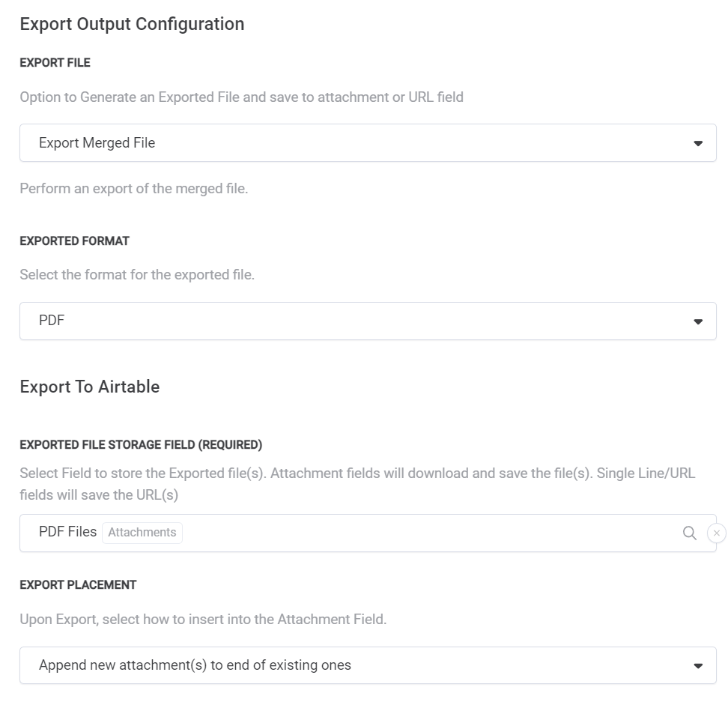Click the Export Merged File dropdown arrow
This screenshot has width=728, height=702.
tap(698, 143)
